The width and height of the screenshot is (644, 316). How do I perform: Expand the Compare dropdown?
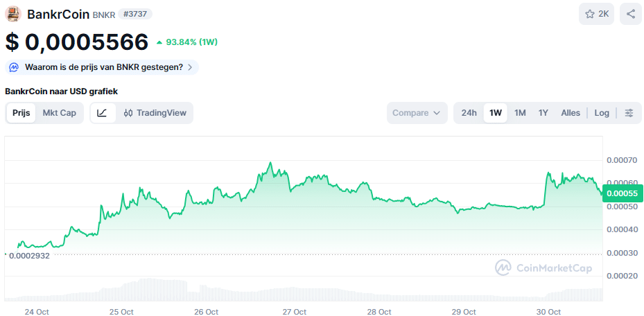(417, 113)
